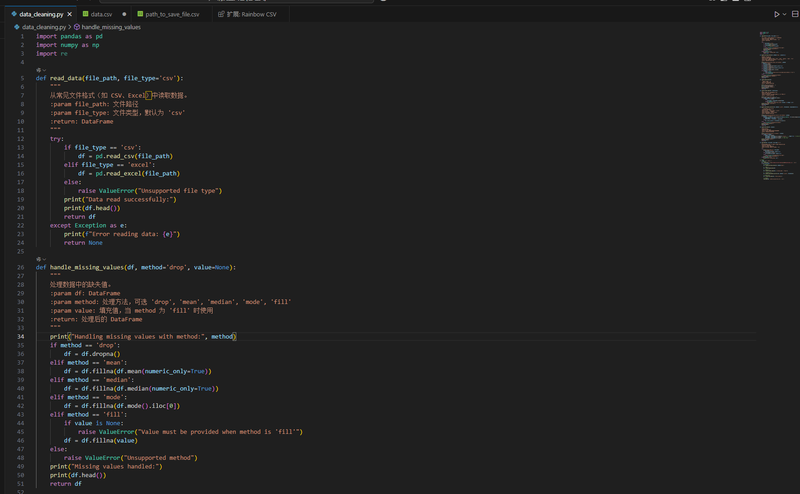Click line number 5 in the gutter
Viewport: 800px width, 494px height.
tap(22, 78)
